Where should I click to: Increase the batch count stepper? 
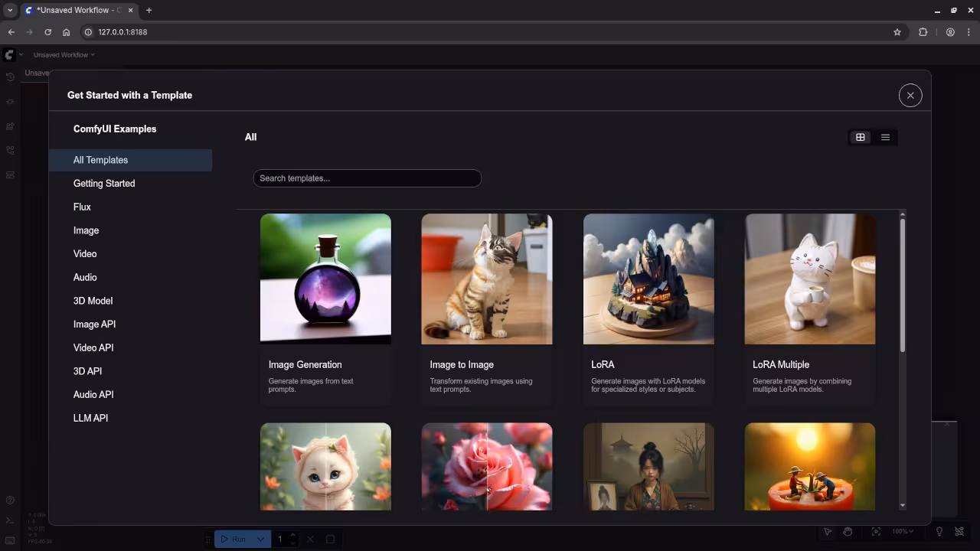[x=292, y=536]
